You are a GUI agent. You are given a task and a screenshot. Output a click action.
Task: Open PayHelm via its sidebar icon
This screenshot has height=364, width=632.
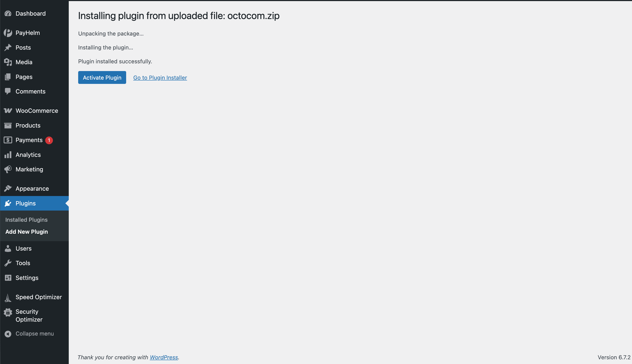8,33
